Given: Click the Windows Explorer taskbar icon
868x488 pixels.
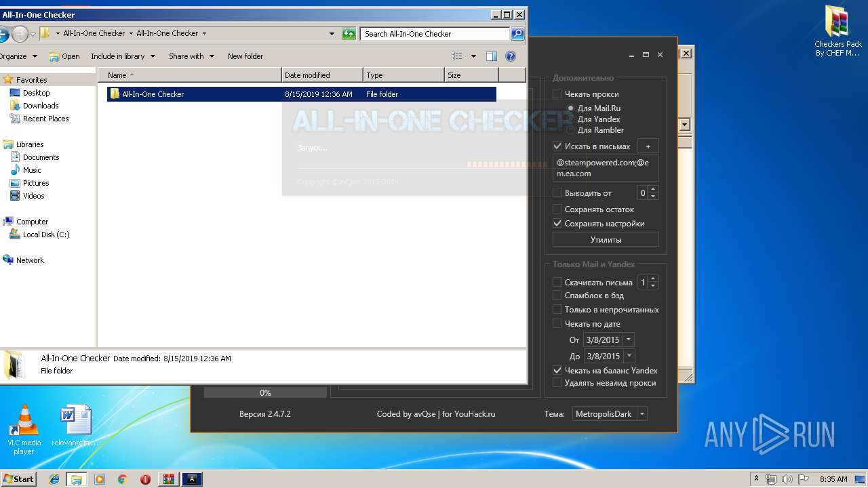Looking at the screenshot, I should point(77,479).
